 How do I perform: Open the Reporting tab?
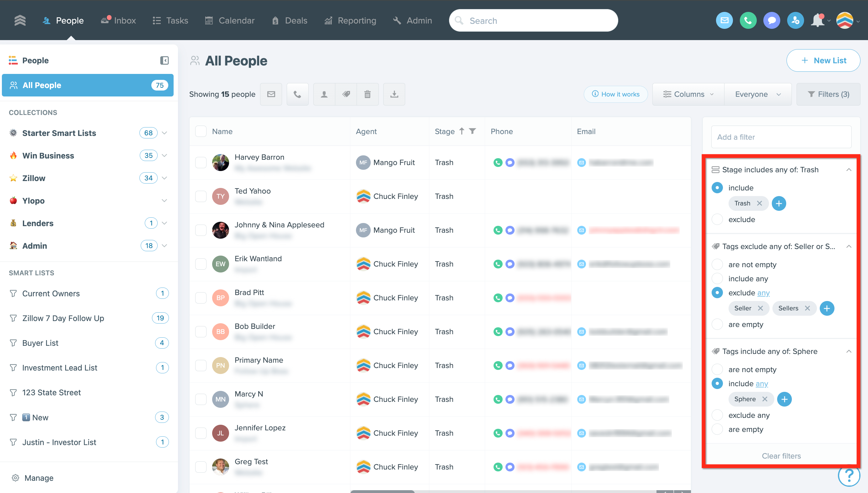(x=350, y=21)
